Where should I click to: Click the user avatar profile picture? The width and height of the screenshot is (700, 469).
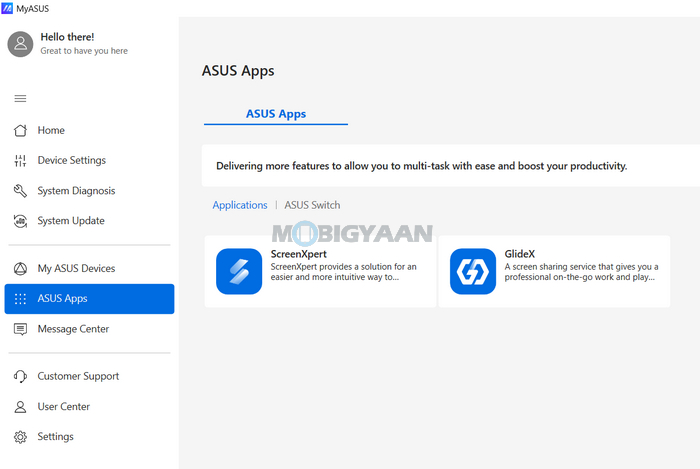(x=20, y=44)
